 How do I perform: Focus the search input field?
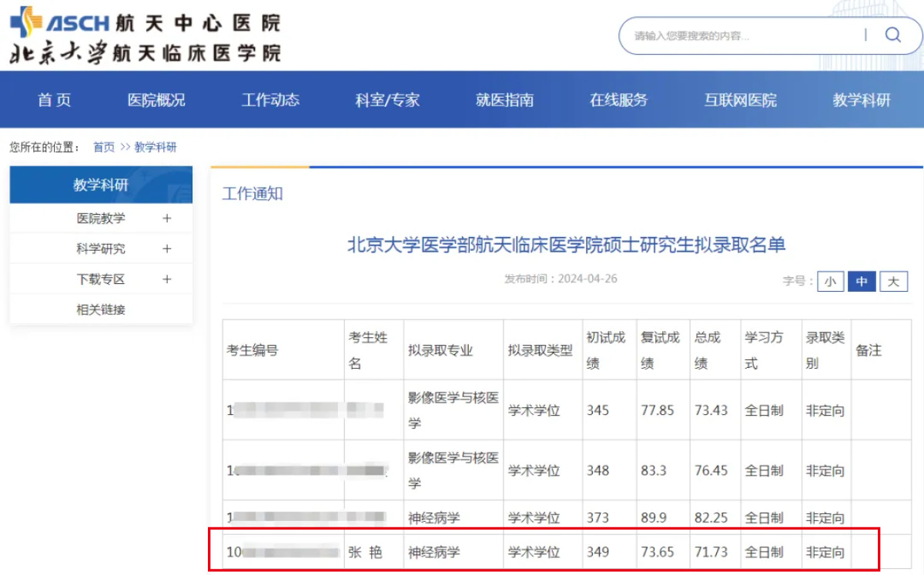click(739, 36)
